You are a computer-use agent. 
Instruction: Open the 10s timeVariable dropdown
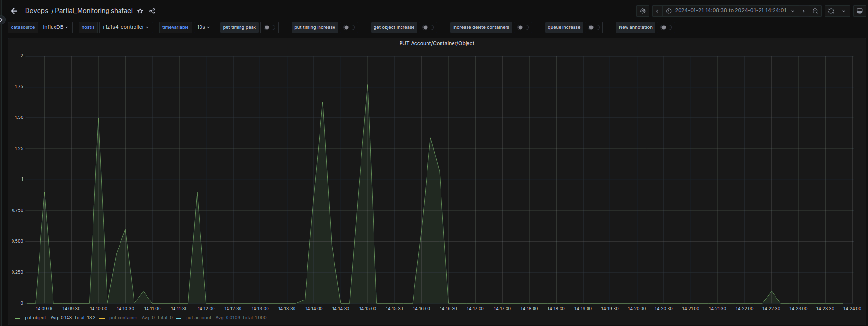(203, 27)
